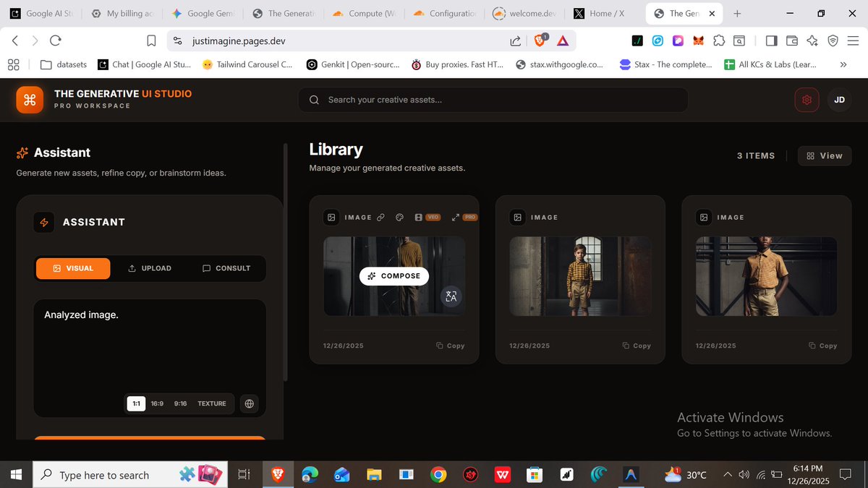
Task: Open the Tailwind Carousel bookmark
Action: pyautogui.click(x=247, y=64)
